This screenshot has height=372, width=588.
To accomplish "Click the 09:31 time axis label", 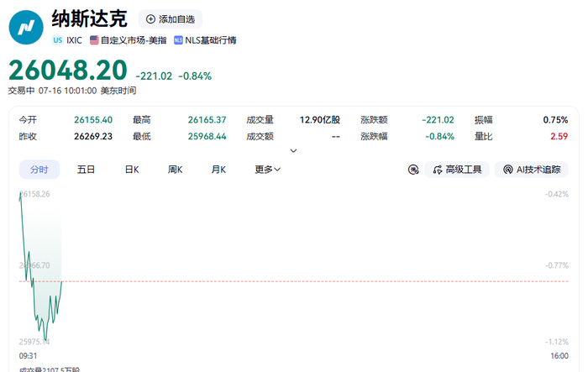I will (28, 356).
